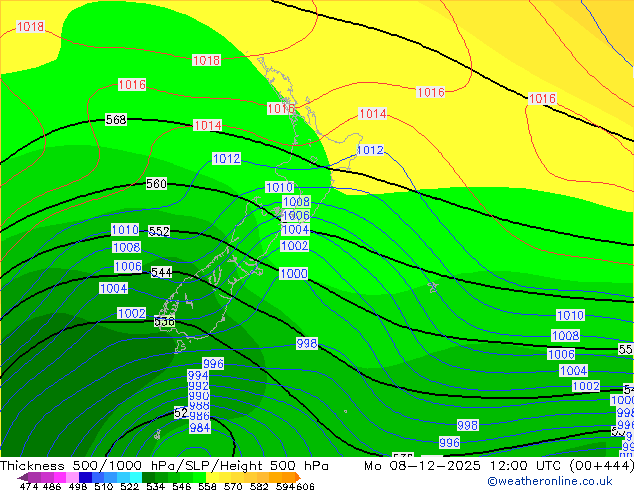
Task: Click the orange right arrow of legend
Action: click(x=298, y=477)
